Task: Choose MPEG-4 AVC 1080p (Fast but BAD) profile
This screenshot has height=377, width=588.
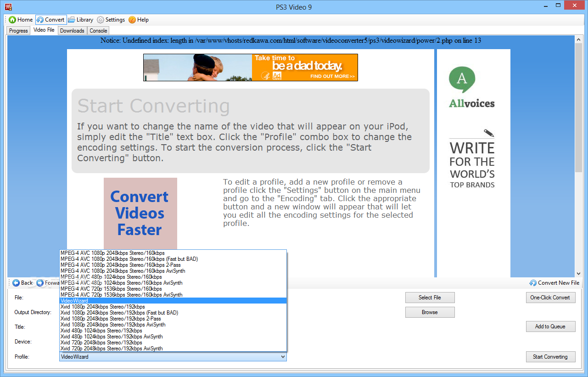Action: [x=173, y=259]
